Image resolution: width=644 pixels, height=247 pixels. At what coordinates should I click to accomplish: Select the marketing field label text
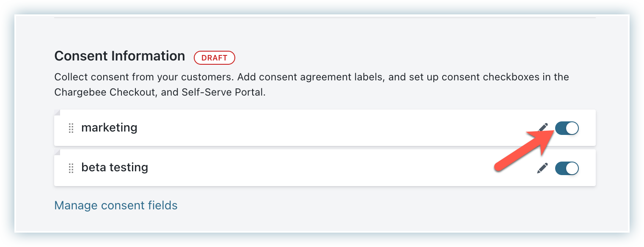pyautogui.click(x=109, y=128)
